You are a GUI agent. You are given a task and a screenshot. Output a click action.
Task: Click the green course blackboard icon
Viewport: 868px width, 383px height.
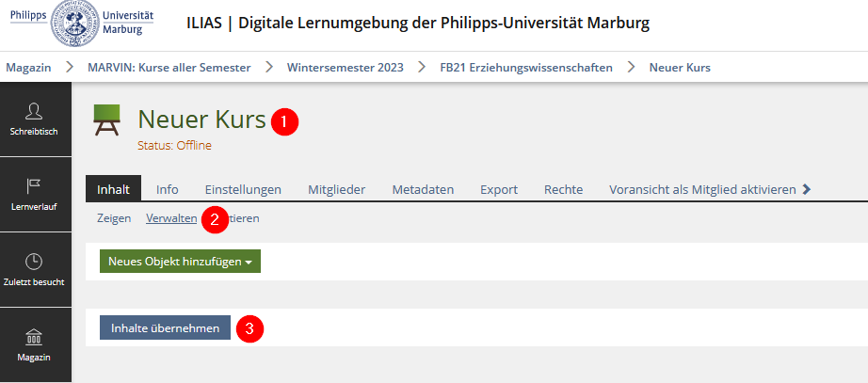pyautogui.click(x=106, y=122)
